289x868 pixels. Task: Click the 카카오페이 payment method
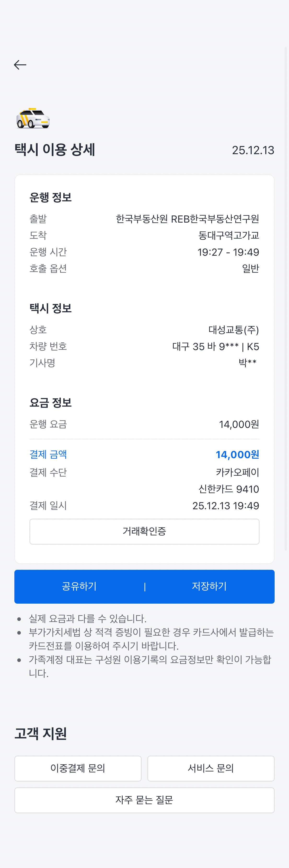coord(237,472)
